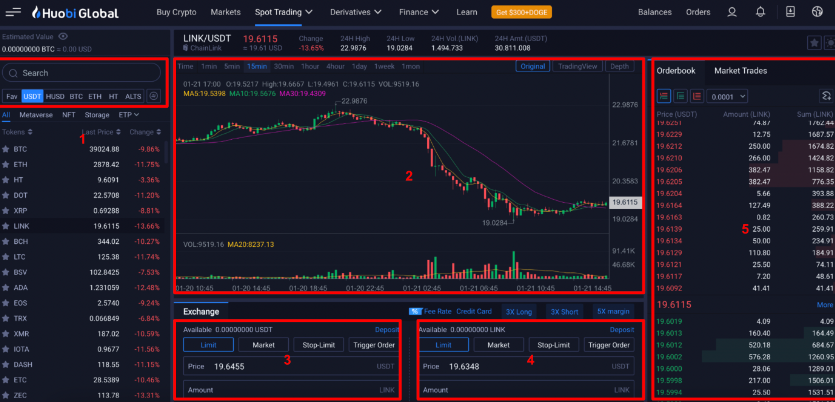Star the DOT token row

click(x=6, y=195)
